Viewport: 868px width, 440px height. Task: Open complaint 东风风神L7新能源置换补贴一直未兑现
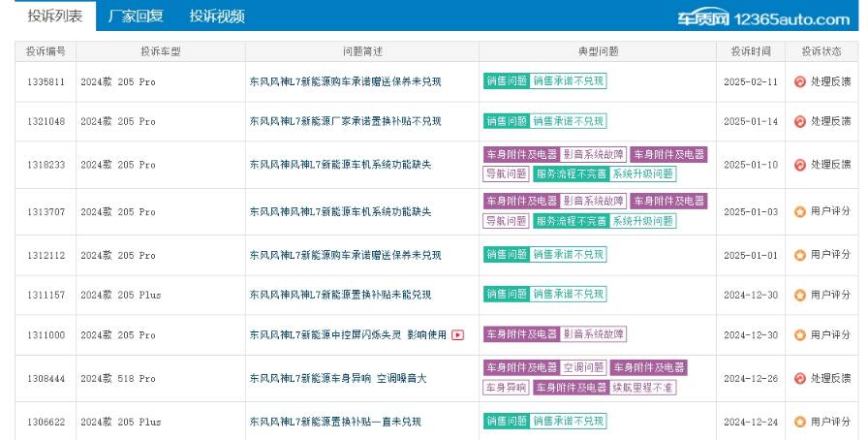tap(335, 422)
